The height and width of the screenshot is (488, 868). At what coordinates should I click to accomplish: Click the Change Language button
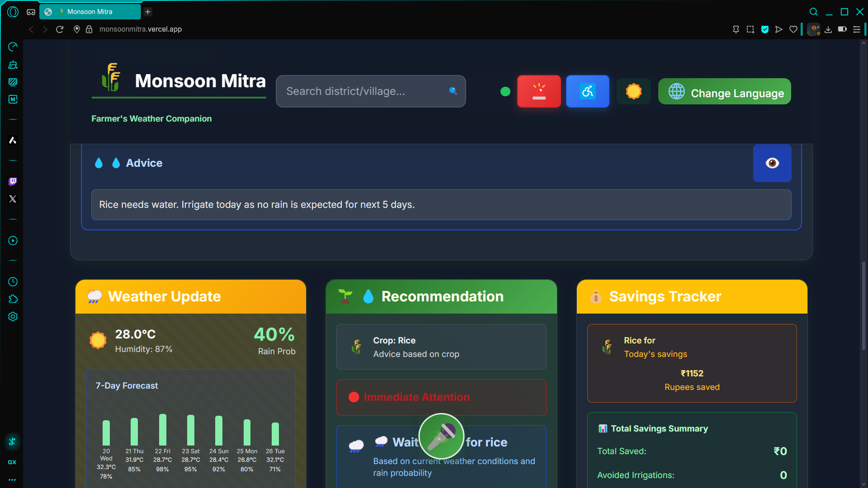click(x=724, y=92)
